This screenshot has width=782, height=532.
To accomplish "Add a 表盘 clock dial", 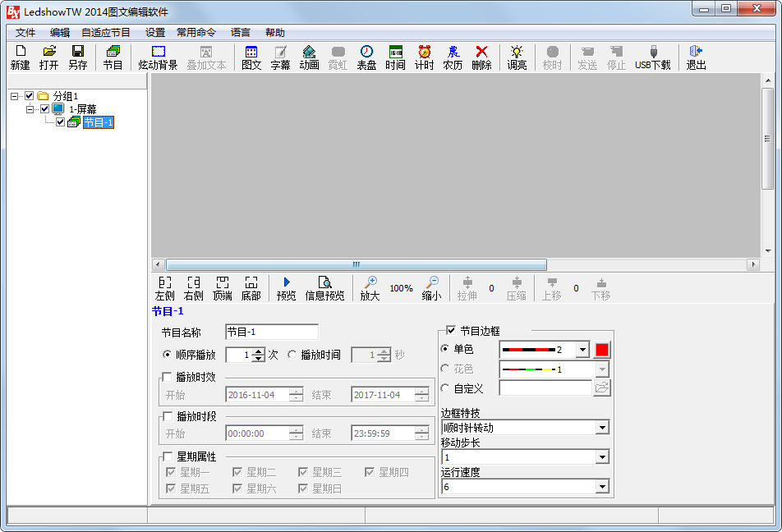I will coord(366,57).
